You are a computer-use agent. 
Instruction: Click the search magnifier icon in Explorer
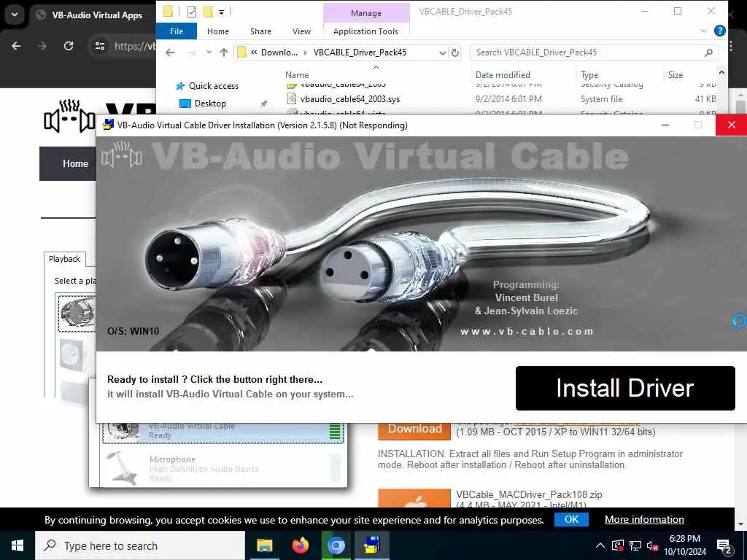click(x=708, y=52)
